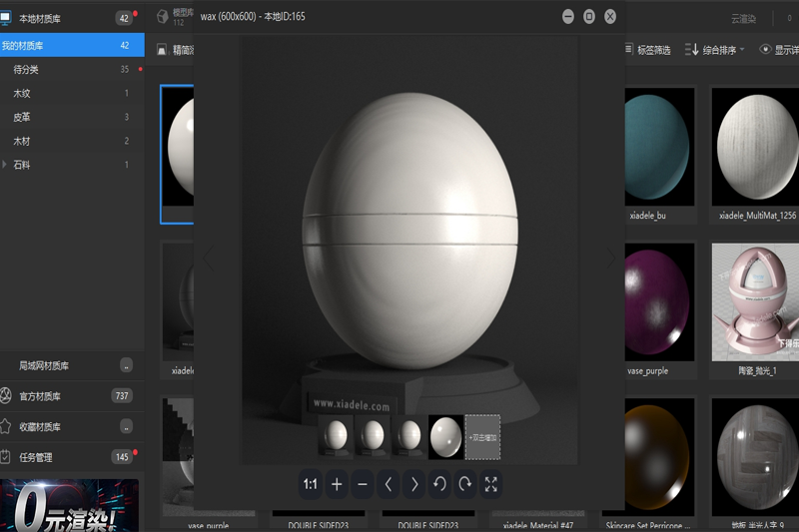Viewport: 799px width, 532px height.
Task: Click the left edge arrow of the preview
Action: (208, 259)
